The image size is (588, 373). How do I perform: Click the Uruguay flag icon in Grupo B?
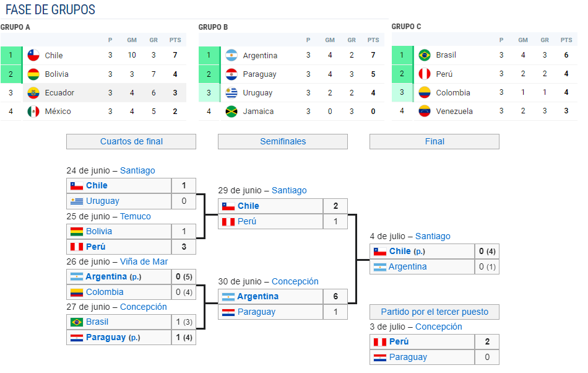point(231,93)
